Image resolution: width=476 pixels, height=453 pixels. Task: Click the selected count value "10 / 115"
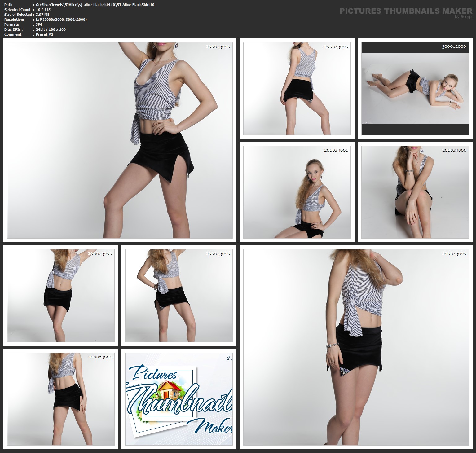click(x=43, y=10)
